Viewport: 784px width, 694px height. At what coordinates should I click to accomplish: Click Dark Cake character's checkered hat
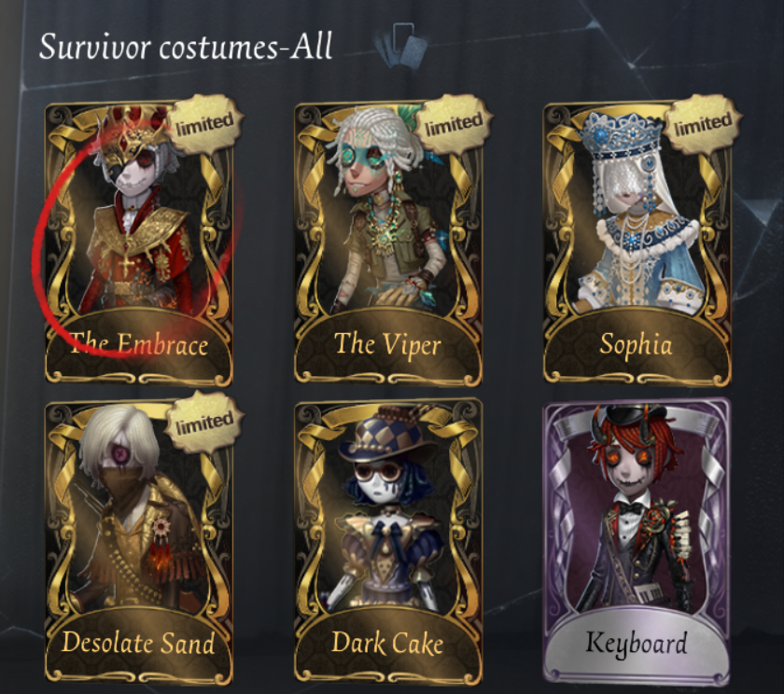[x=385, y=435]
